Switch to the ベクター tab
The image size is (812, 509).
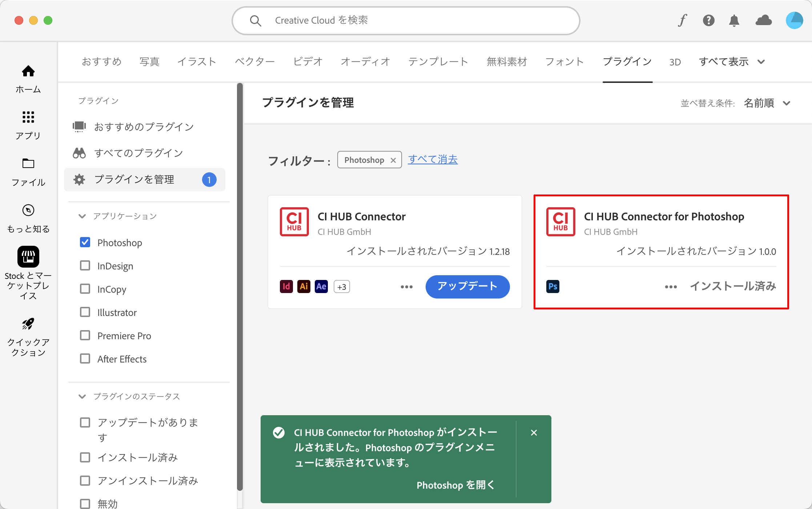click(x=255, y=62)
